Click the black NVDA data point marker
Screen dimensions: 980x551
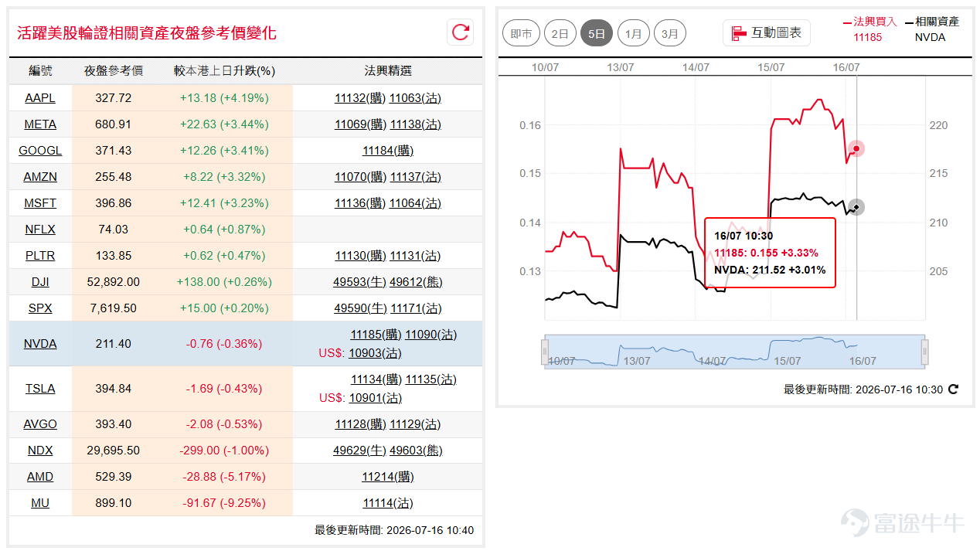(x=856, y=207)
